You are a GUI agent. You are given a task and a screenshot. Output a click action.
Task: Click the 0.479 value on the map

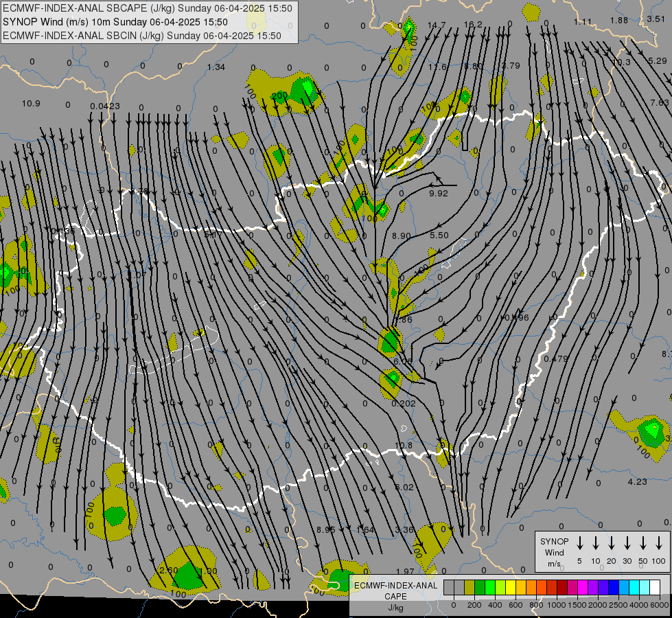click(556, 358)
